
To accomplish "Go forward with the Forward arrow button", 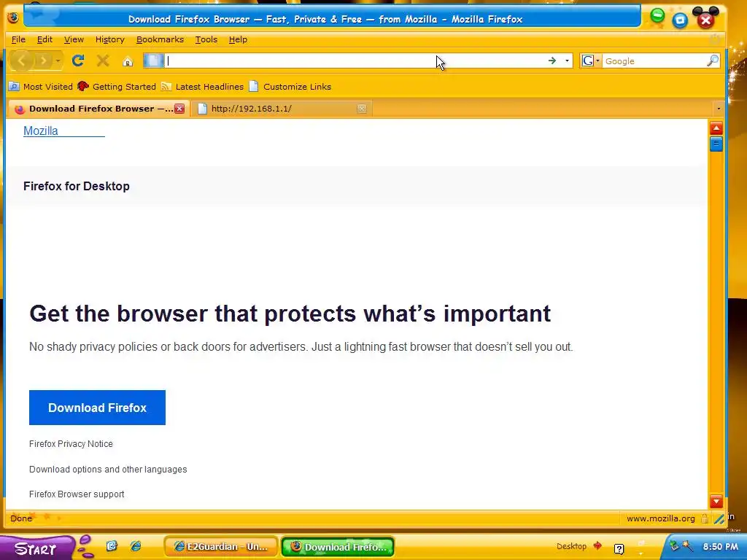I will pos(43,61).
